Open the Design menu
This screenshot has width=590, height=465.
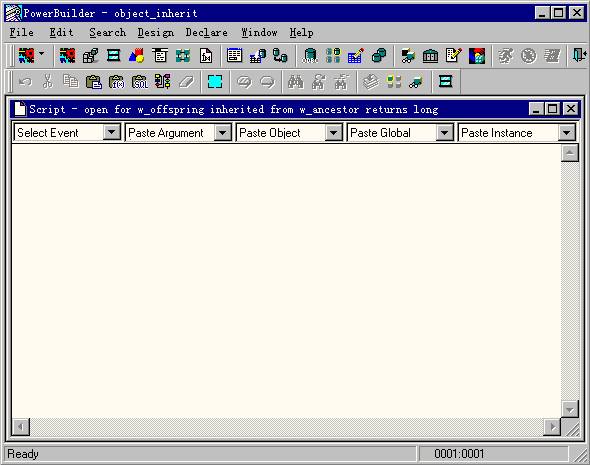coord(155,33)
